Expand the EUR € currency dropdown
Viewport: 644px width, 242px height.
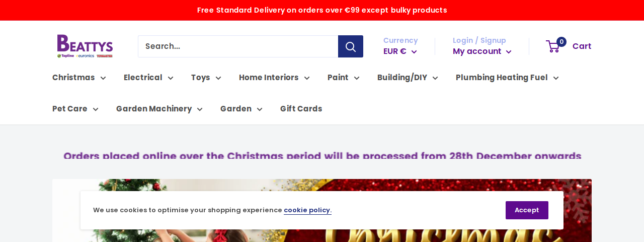[x=400, y=51]
